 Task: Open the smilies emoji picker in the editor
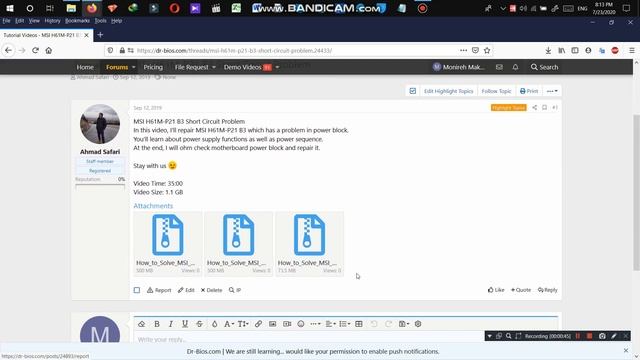[301, 324]
